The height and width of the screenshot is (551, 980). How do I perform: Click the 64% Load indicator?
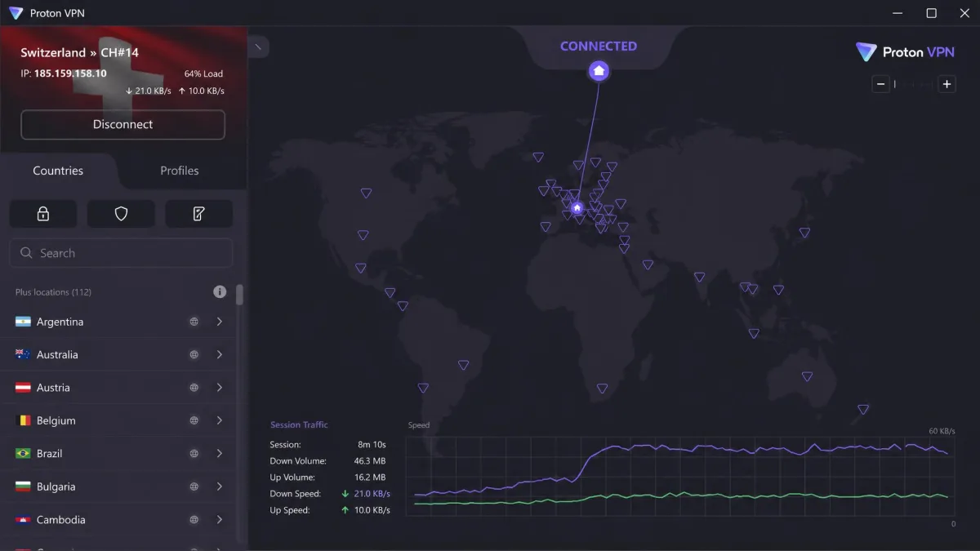coord(204,73)
